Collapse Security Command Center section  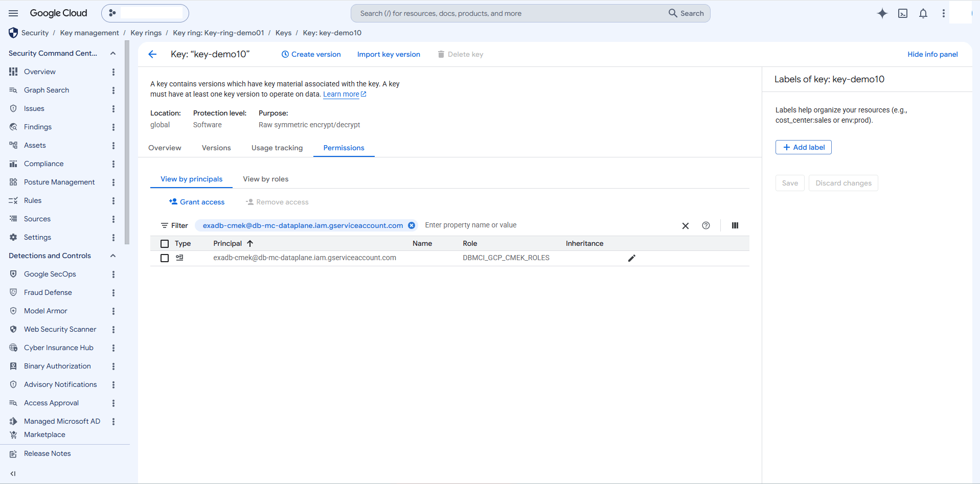113,53
